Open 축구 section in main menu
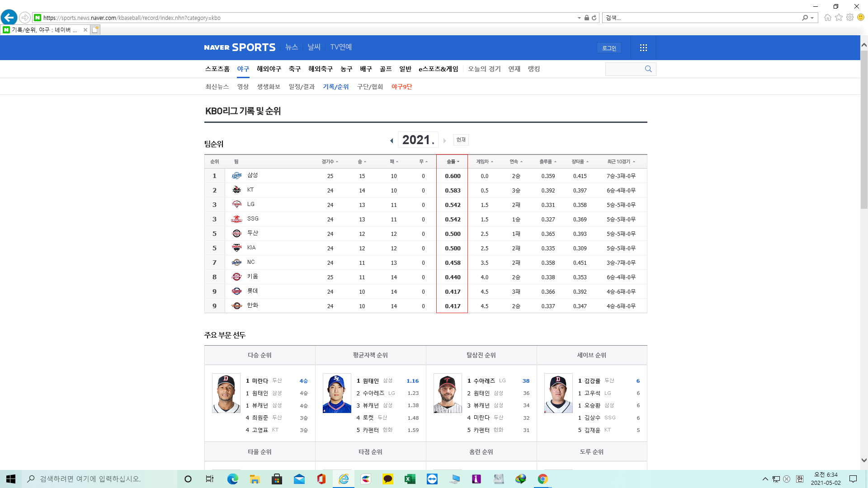The image size is (868, 488). [295, 69]
